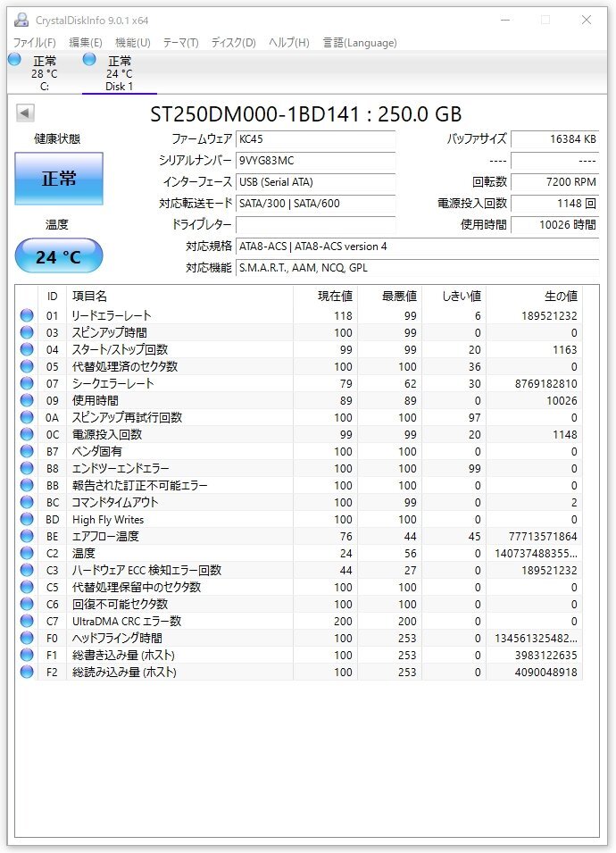
Task: Select the Disk 1 drive tab
Action: (x=119, y=72)
